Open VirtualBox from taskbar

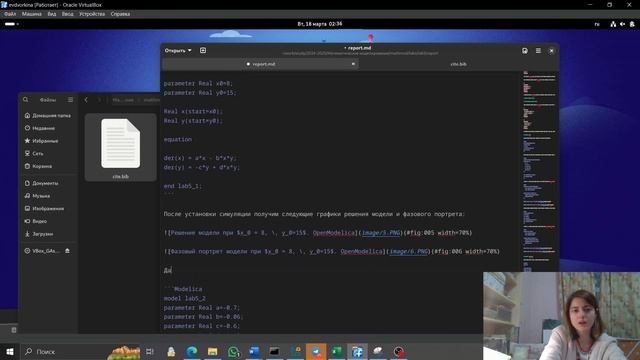coord(358,351)
